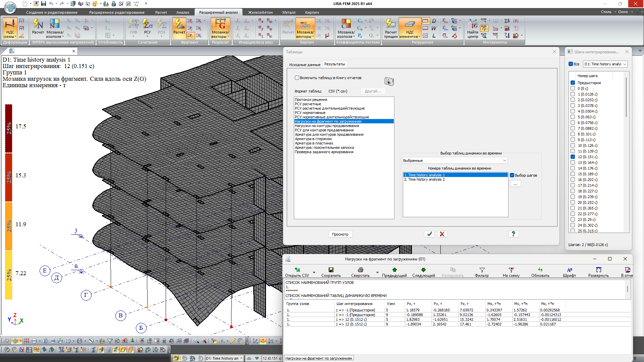Click the Другой... format button
This screenshot has height=362, width=644.
pyautogui.click(x=373, y=91)
